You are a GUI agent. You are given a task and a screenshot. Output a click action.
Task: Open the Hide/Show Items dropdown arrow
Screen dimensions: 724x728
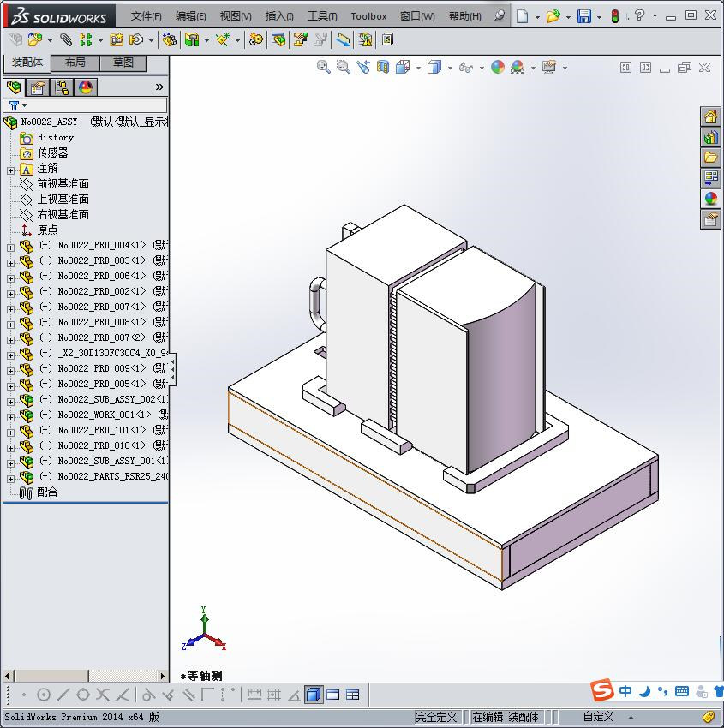[x=482, y=68]
